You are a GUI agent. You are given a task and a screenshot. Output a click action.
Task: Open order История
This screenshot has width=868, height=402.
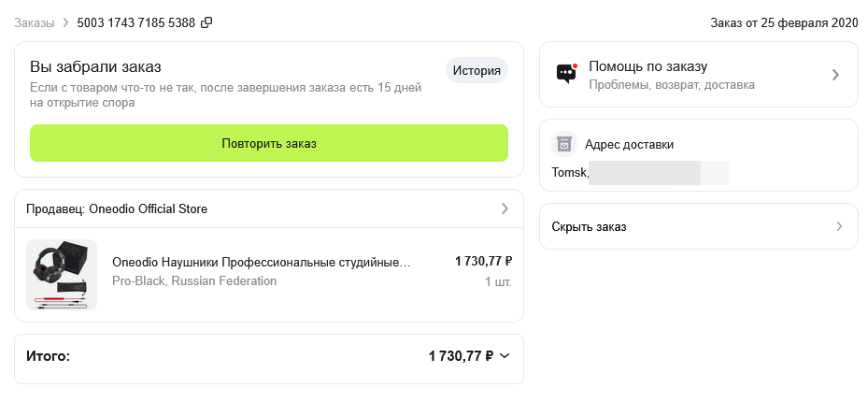477,70
